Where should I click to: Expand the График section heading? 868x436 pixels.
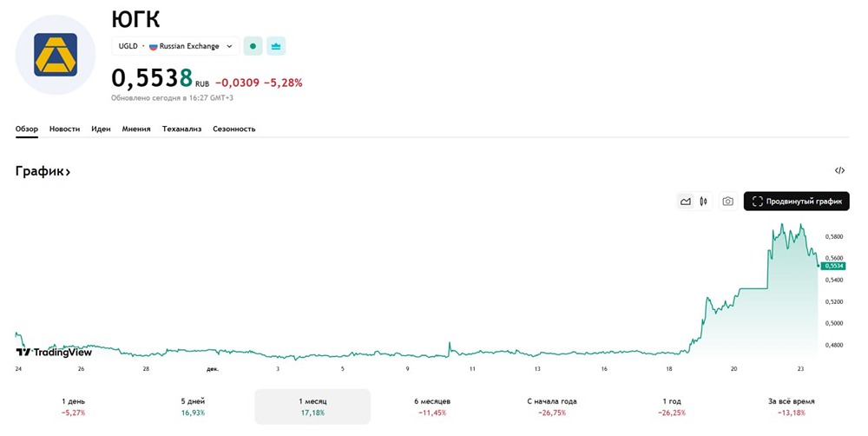click(x=43, y=171)
